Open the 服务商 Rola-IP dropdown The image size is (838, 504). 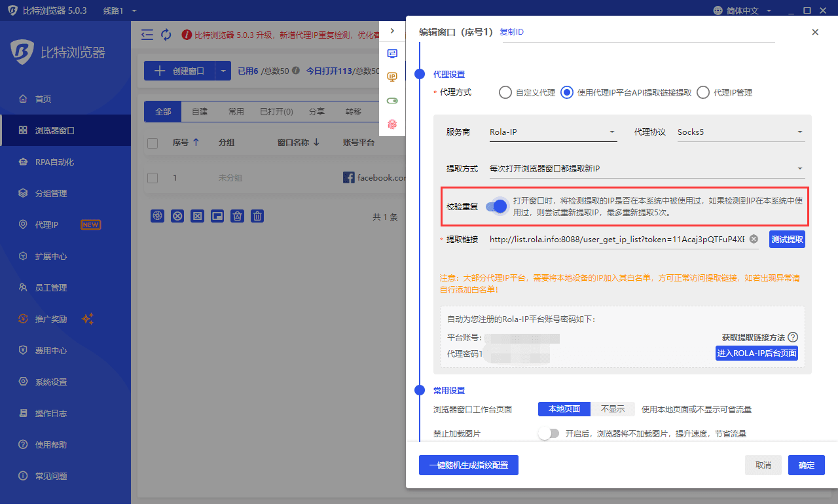(x=553, y=132)
